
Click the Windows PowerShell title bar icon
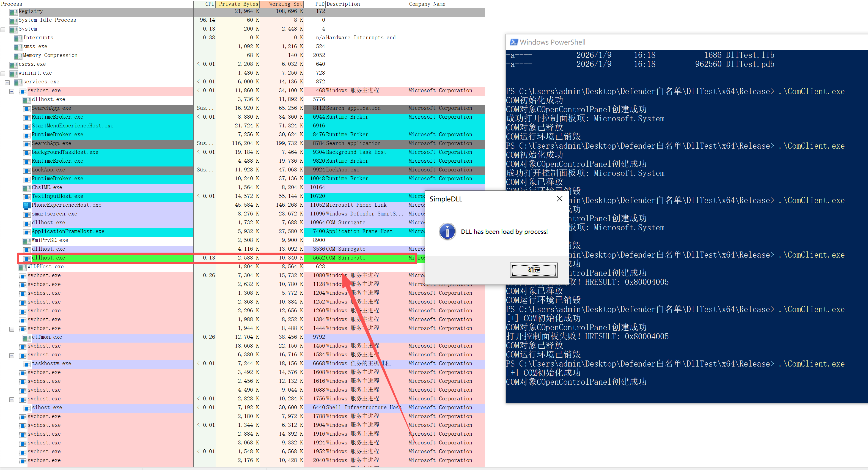click(x=513, y=42)
